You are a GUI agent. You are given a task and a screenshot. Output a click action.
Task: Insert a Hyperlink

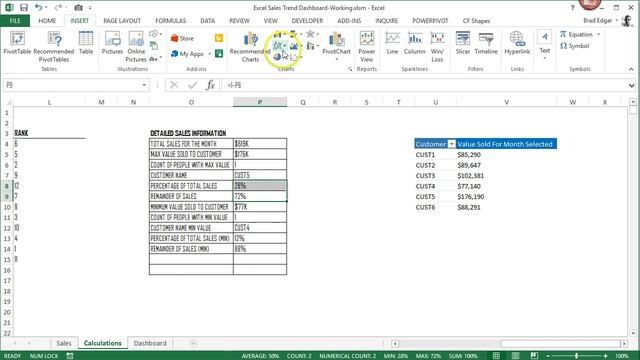coord(517,43)
